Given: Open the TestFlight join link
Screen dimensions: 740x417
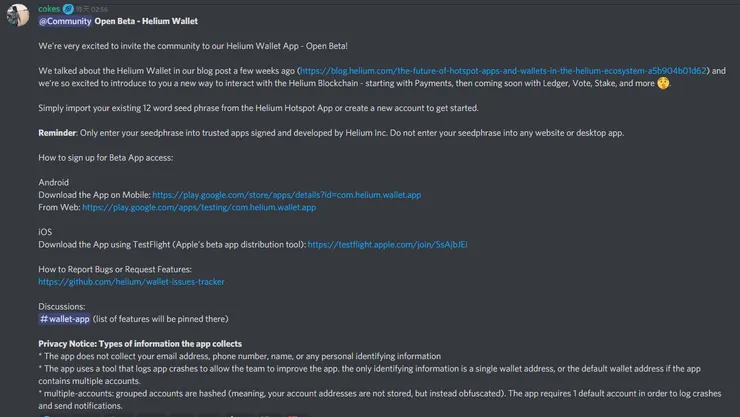Looking at the screenshot, I should 387,244.
